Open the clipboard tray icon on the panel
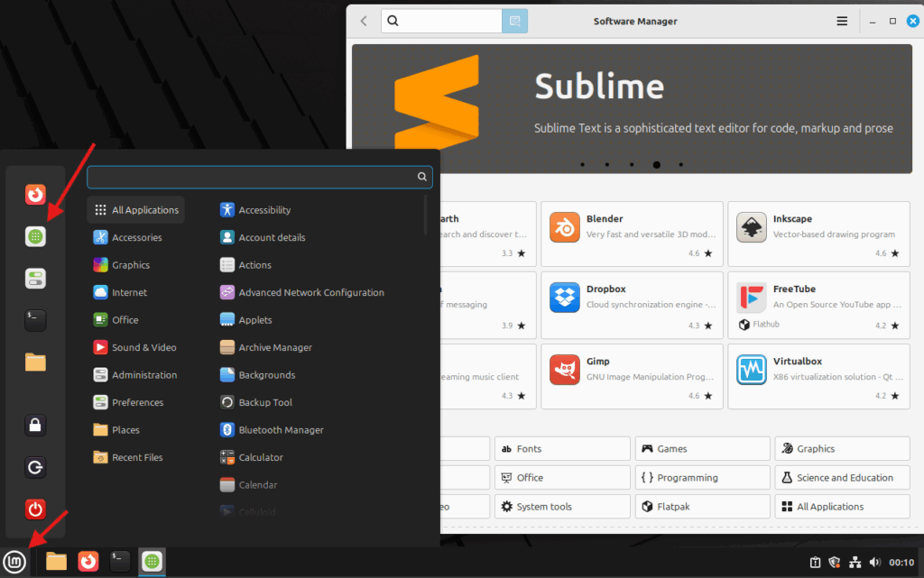 (x=815, y=563)
